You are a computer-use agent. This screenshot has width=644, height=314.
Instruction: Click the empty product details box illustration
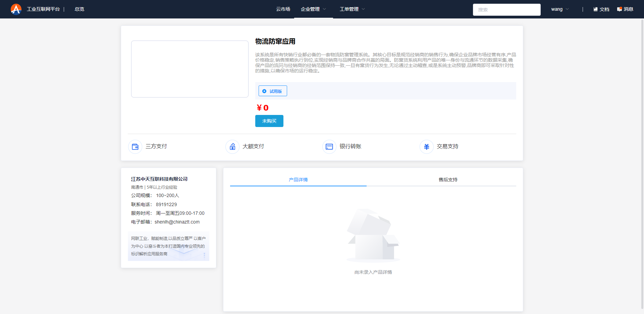[x=373, y=235]
